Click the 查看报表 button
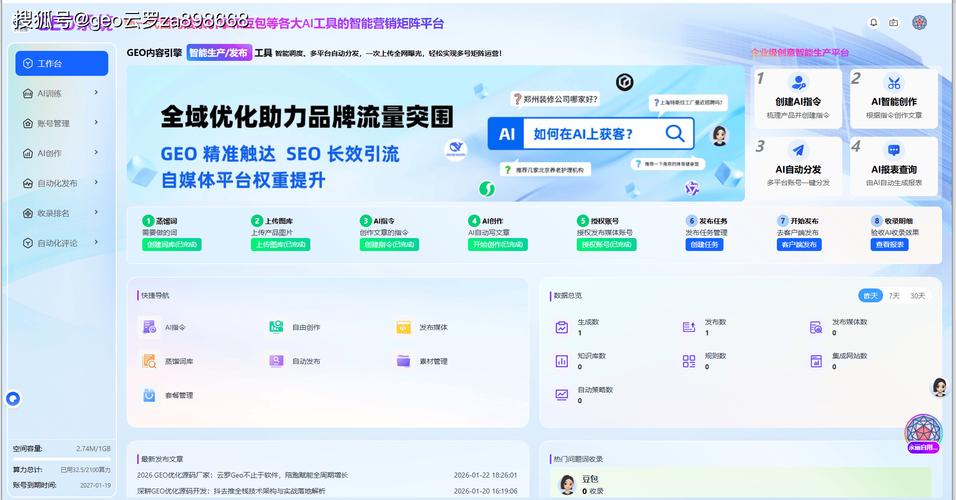 (890, 245)
